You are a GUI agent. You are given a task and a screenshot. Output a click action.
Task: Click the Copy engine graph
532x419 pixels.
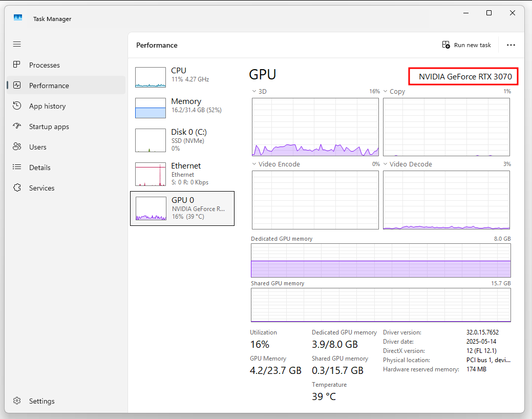[446, 127]
